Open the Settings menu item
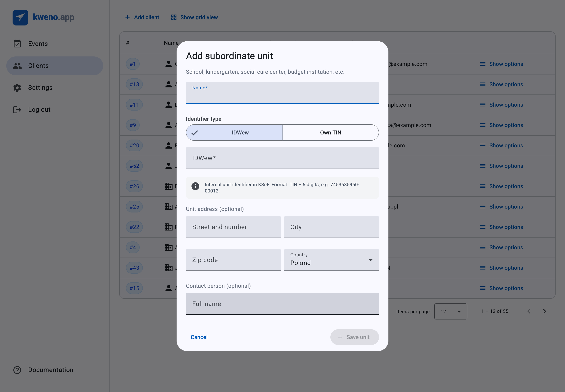The height and width of the screenshot is (392, 565). tap(55, 88)
